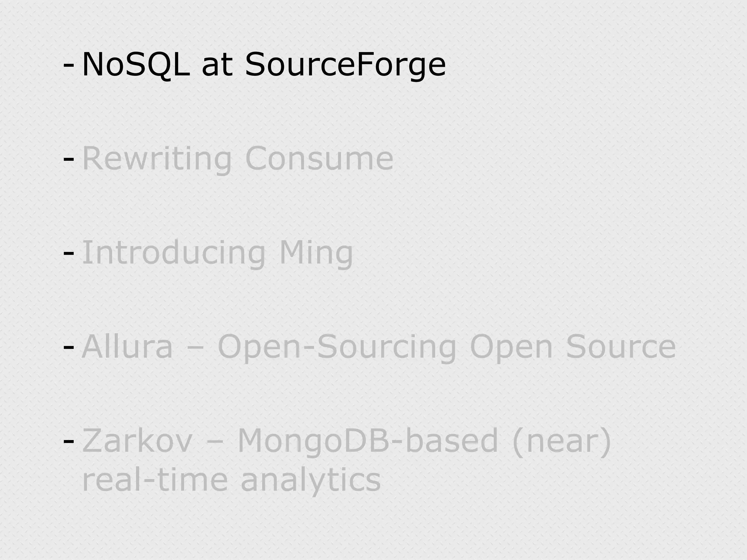Click the word 'Allura' on the slide
This screenshot has height=560, width=747.
point(127,347)
